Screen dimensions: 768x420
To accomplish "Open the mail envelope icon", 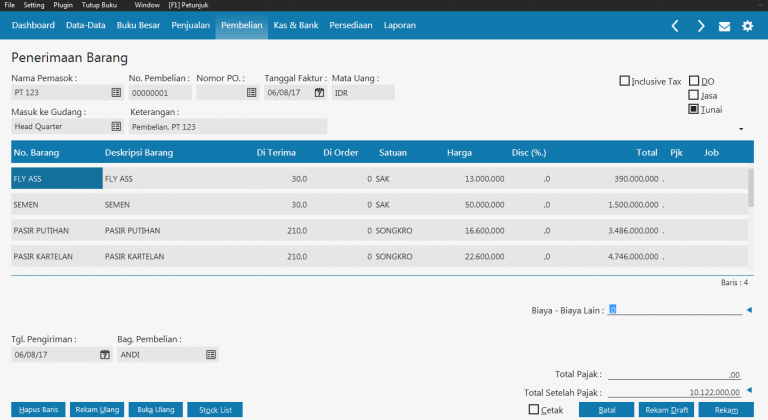I will click(724, 26).
